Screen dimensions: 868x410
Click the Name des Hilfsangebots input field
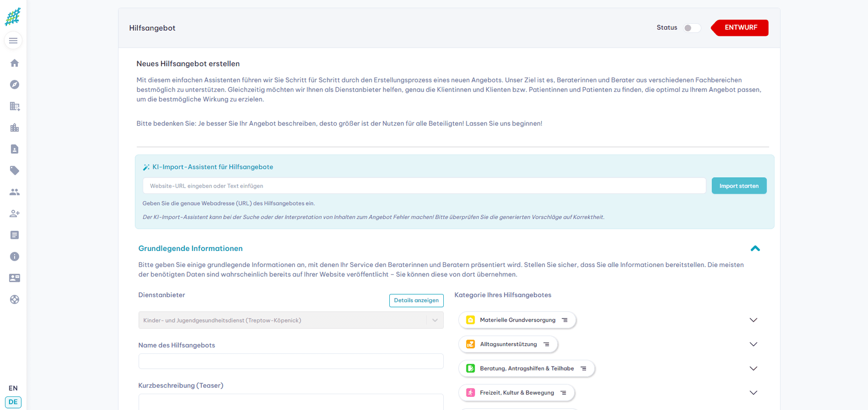[291, 361]
